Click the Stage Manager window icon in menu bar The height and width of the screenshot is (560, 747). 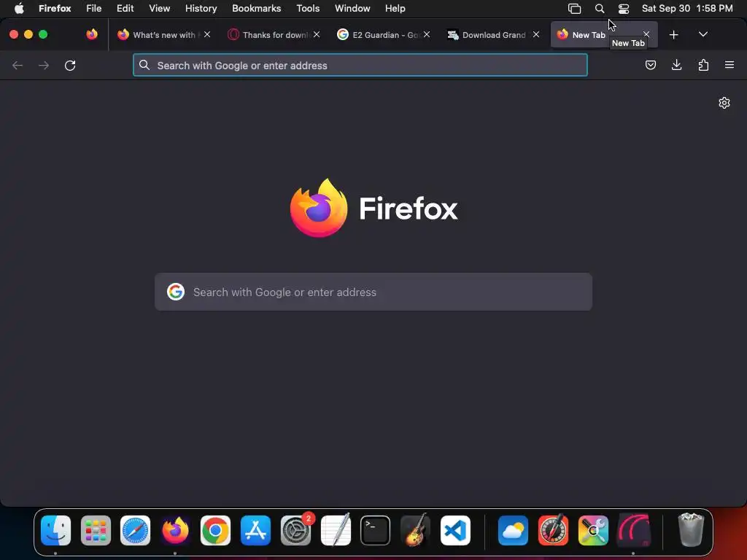(x=575, y=9)
